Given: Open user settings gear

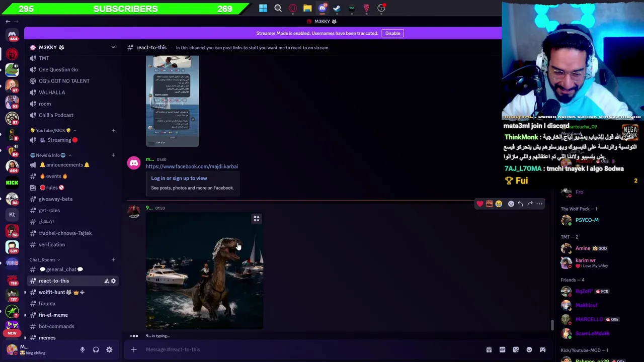Looking at the screenshot, I should (109, 349).
